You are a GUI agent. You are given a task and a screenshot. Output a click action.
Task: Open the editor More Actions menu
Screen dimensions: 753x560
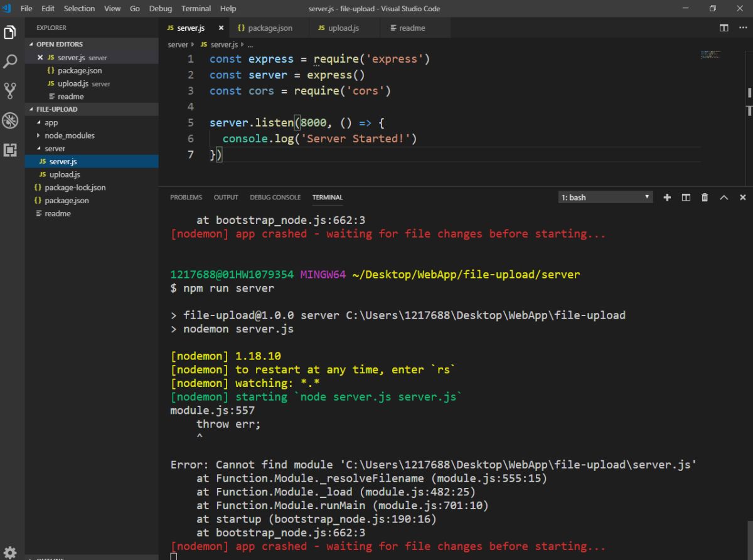pyautogui.click(x=742, y=28)
